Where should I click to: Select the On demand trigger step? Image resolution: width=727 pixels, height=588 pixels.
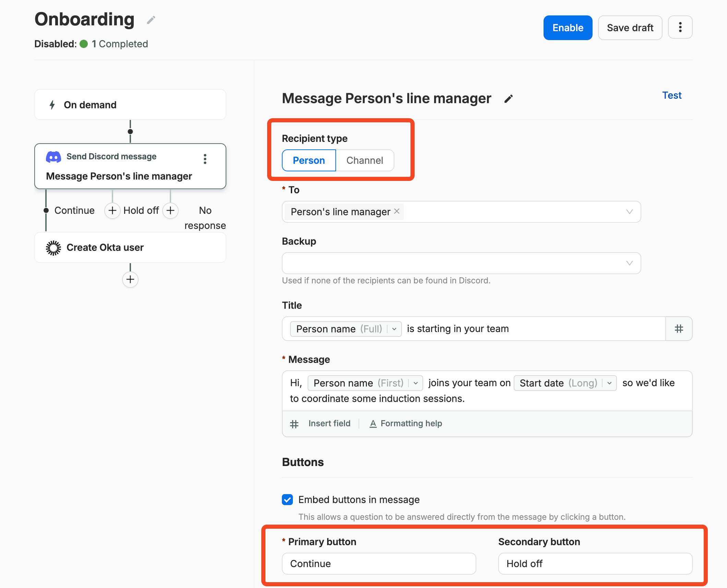coord(130,105)
